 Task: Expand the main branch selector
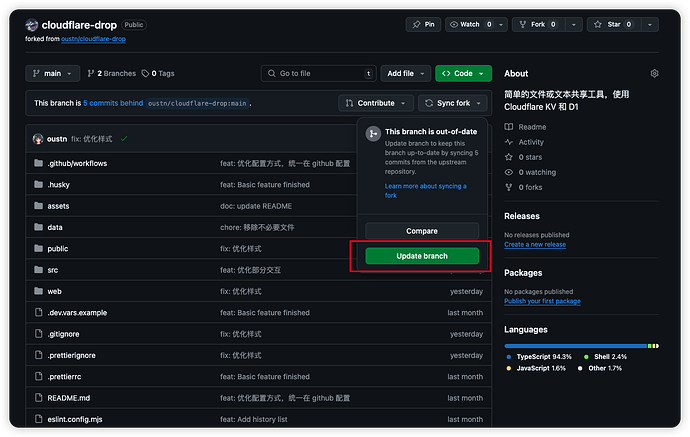(53, 73)
